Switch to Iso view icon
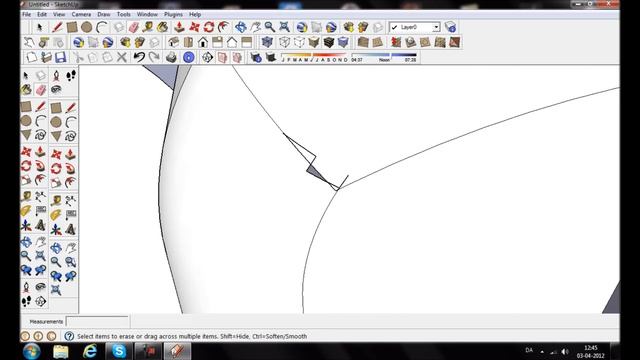Viewport: 640px width, 360px height. coord(173,42)
